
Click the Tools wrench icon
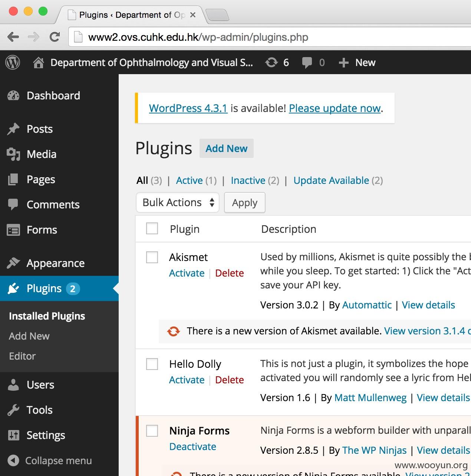tap(13, 410)
